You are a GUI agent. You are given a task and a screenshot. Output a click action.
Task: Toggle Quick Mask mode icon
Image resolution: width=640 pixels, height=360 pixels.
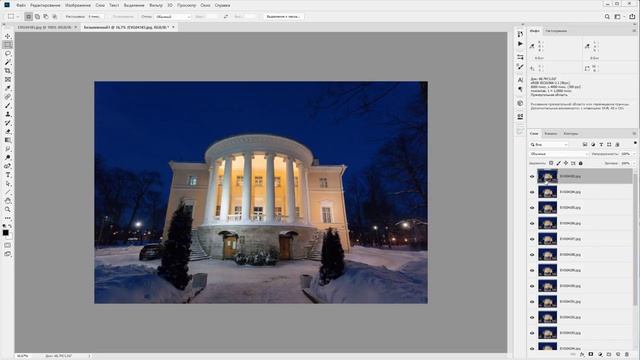click(8, 245)
